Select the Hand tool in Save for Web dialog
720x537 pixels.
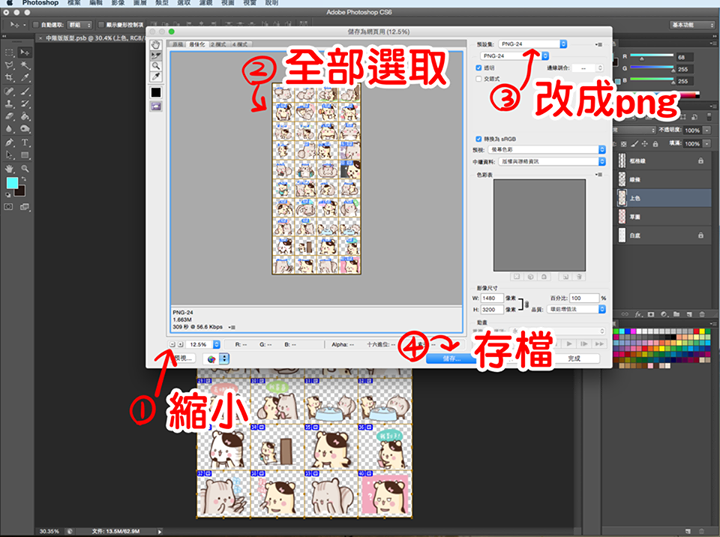pos(156,45)
